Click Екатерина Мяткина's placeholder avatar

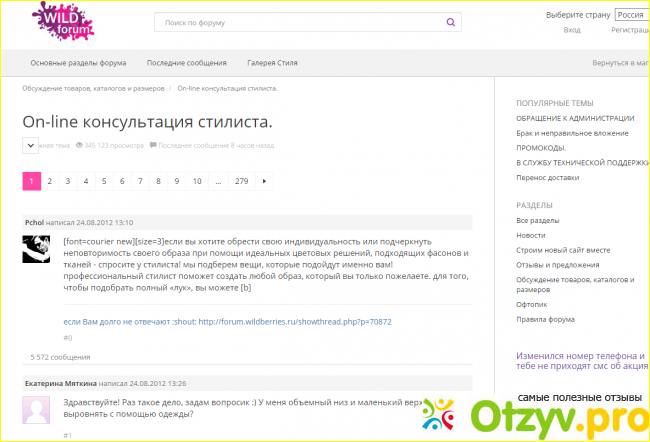tap(36, 410)
